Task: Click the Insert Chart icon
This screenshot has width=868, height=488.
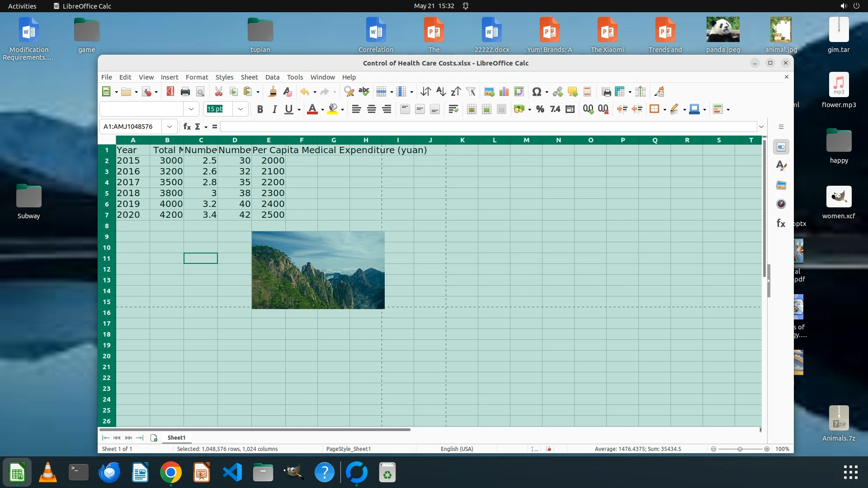Action: pyautogui.click(x=504, y=92)
